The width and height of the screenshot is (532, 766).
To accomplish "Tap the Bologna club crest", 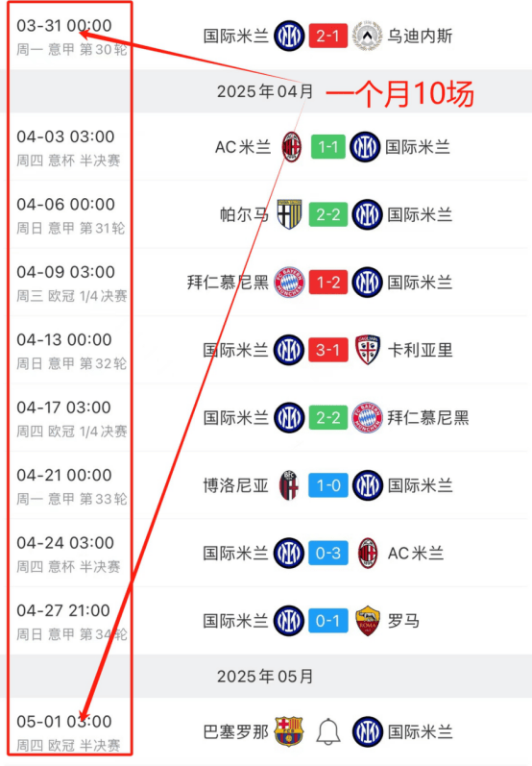I will point(289,485).
